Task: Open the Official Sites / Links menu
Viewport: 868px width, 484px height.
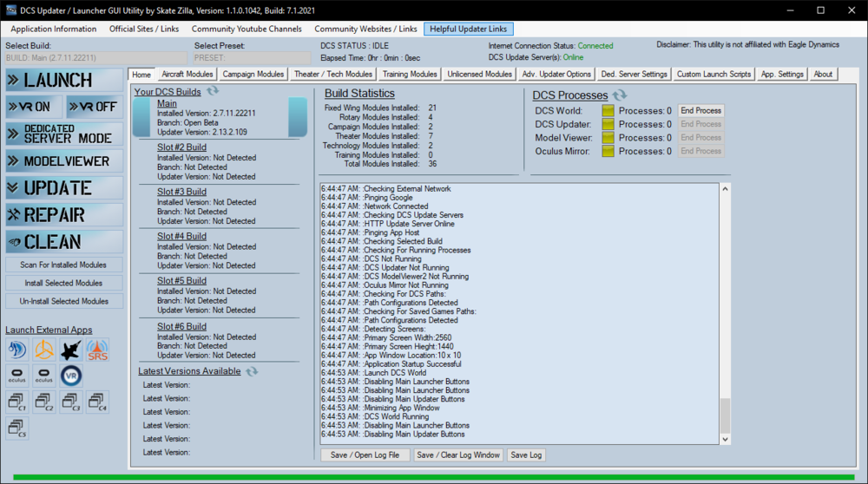Action: tap(144, 29)
